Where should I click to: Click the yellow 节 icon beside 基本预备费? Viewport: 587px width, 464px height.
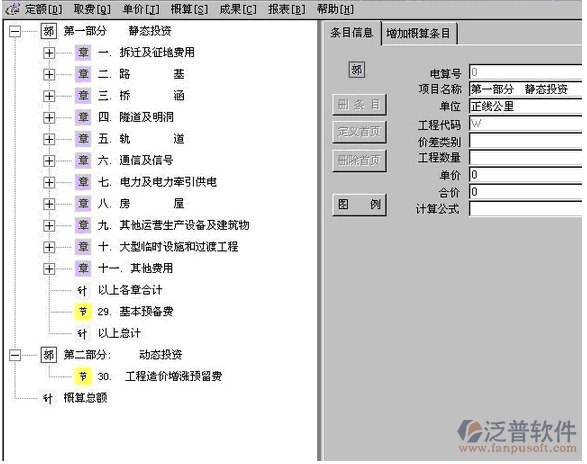(83, 312)
